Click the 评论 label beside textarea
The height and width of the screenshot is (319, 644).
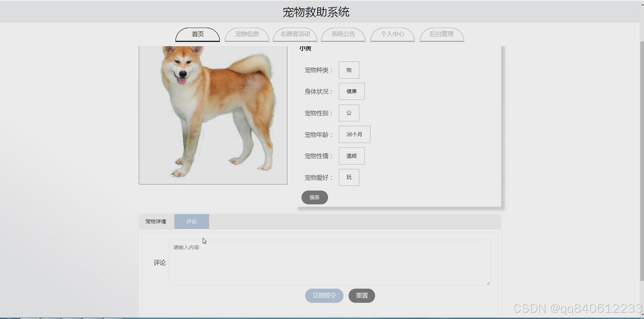160,262
